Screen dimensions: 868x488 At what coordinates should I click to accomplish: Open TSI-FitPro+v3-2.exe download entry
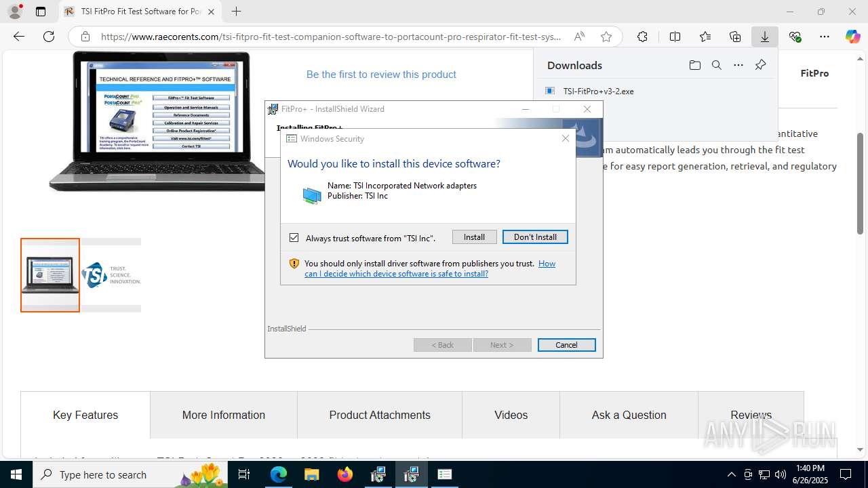(598, 91)
